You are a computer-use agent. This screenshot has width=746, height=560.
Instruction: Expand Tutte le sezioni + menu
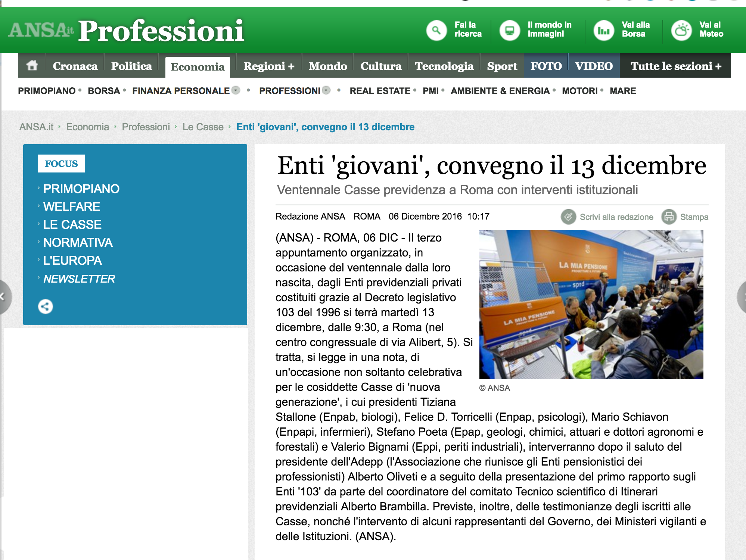tap(676, 66)
